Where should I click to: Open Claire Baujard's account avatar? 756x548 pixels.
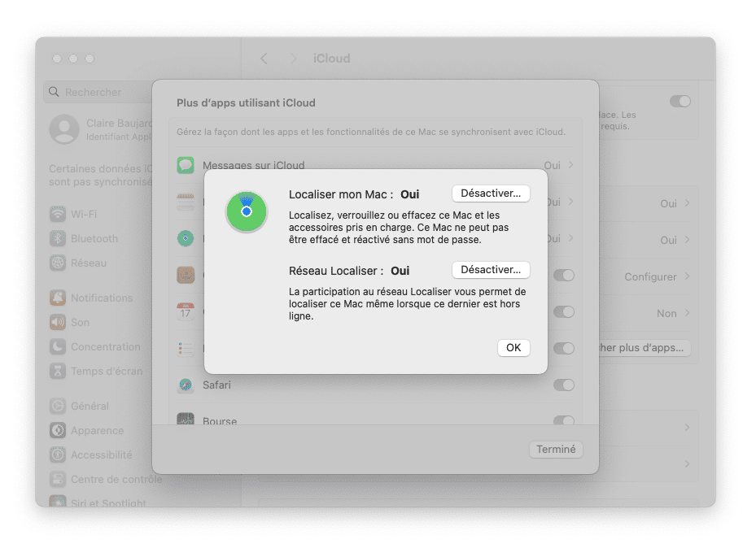tap(64, 129)
